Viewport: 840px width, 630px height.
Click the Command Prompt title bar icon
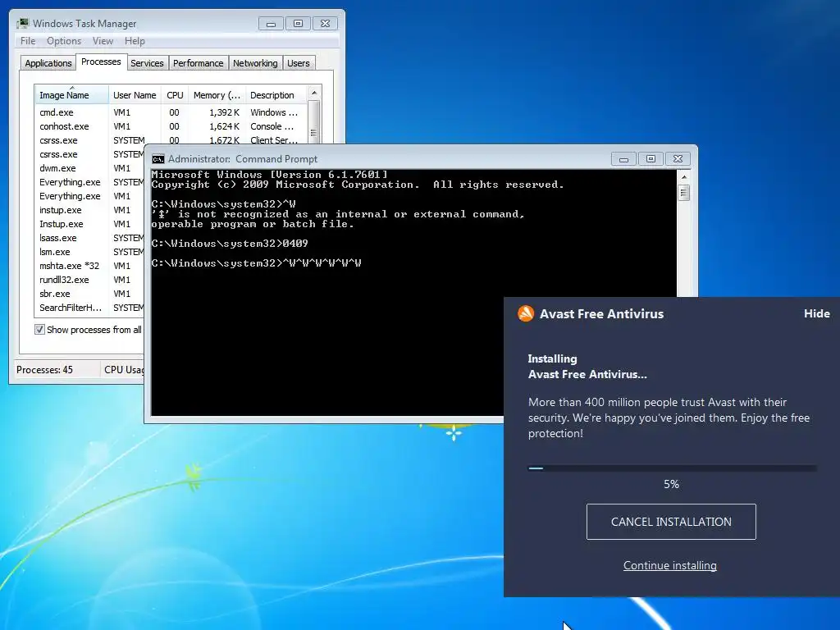(158, 159)
